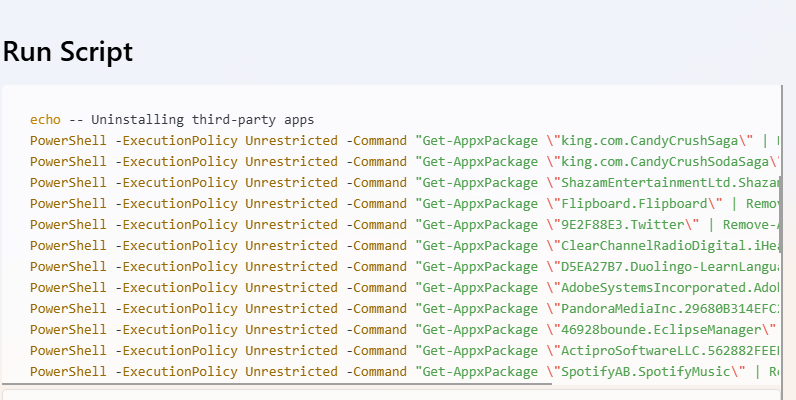Click the ActiproSoftwareLLC package name
Viewport: 796px width, 400px height.
pos(670,350)
